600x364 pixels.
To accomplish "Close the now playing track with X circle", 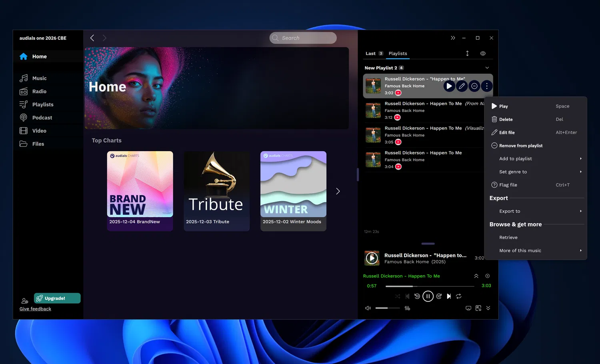I will point(487,276).
